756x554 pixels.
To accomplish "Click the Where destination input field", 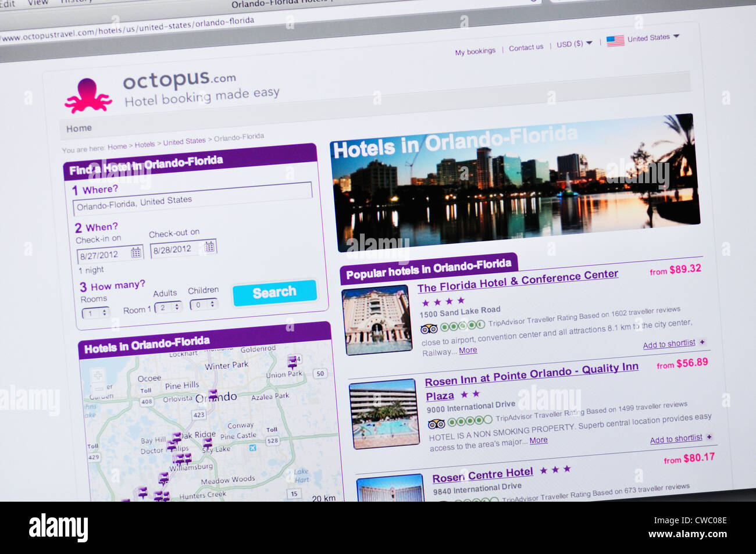I will 192,199.
